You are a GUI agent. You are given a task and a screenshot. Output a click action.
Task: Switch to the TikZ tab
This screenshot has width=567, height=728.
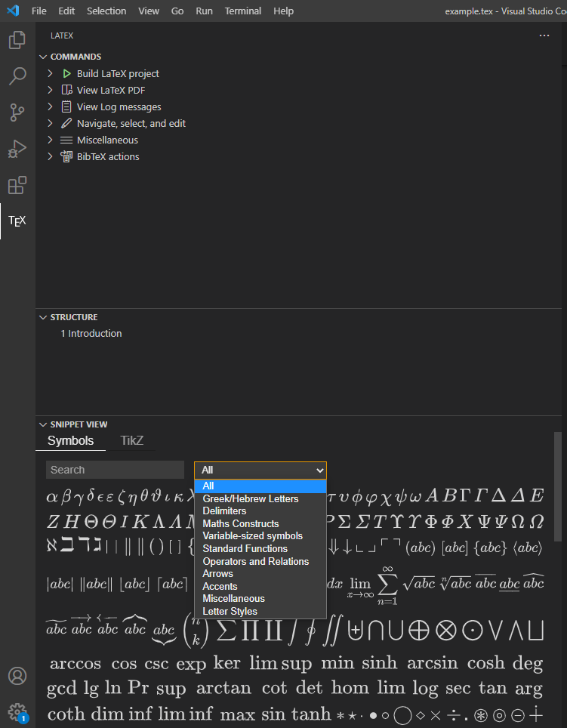tap(132, 440)
